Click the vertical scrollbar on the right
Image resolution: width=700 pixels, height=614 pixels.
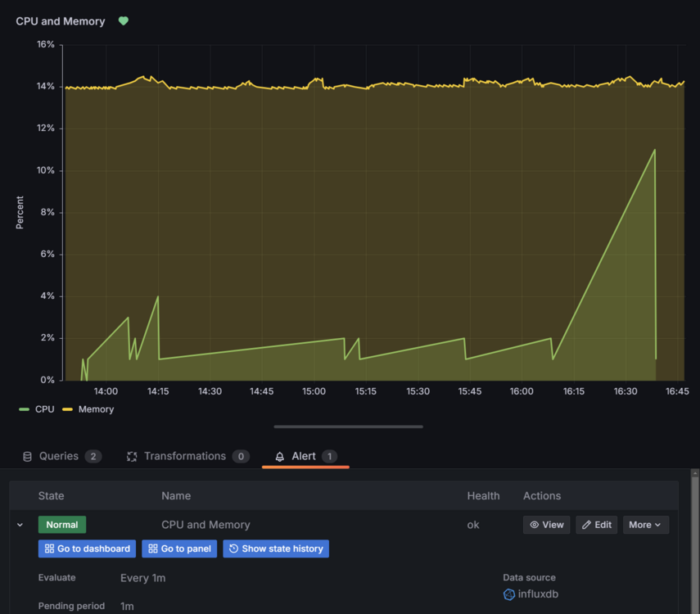[695, 540]
